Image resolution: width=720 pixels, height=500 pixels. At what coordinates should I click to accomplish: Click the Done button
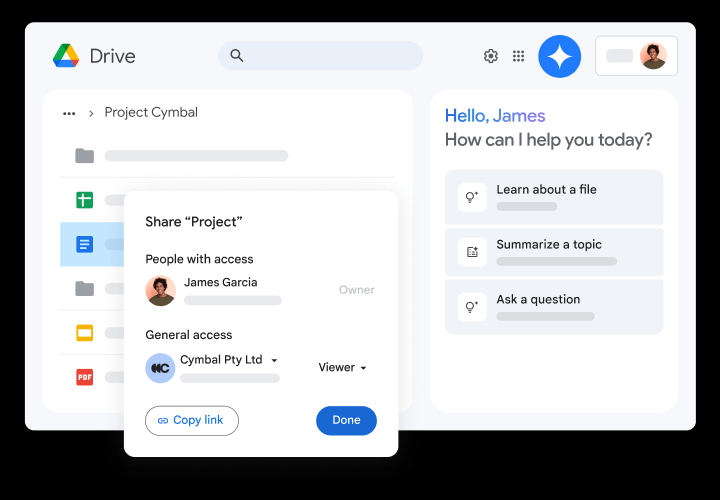pos(346,421)
